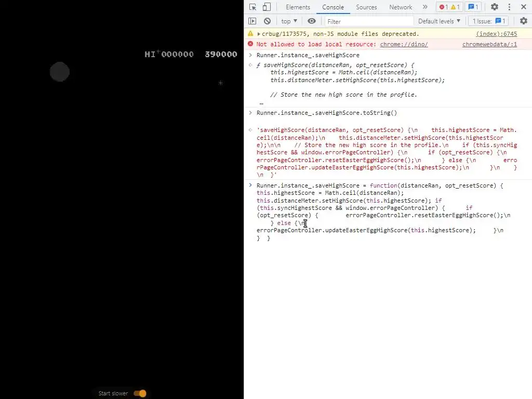Open the DevTools three-dot menu

[509, 7]
